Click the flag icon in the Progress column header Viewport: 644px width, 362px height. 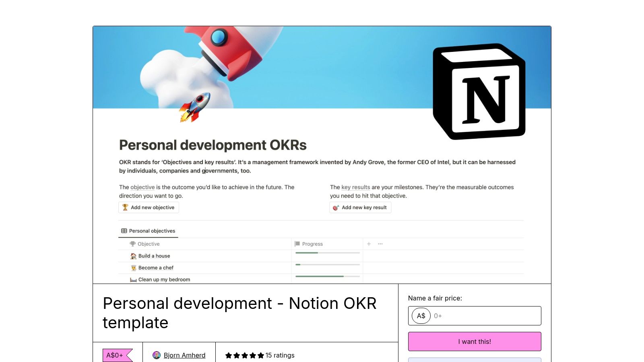[x=297, y=244]
